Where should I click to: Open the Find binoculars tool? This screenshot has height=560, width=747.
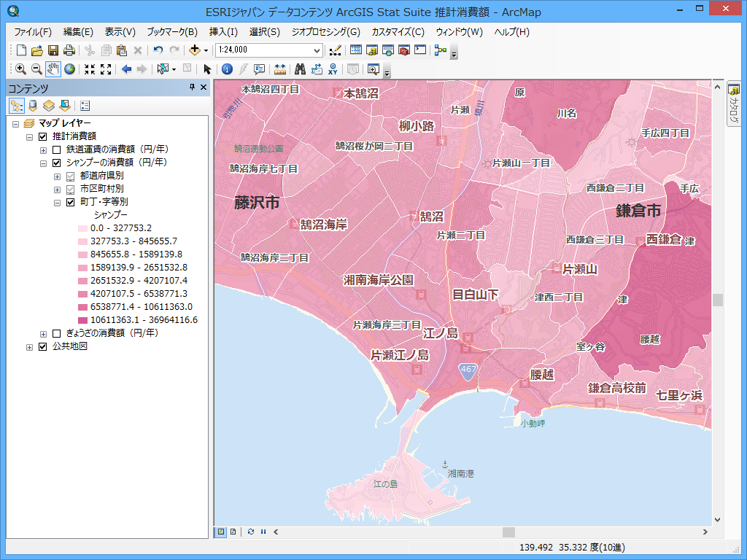click(300, 69)
